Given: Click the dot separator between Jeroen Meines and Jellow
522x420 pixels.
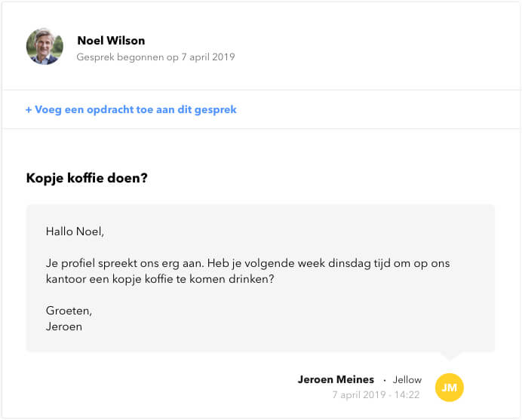Looking at the screenshot, I should click(x=384, y=380).
